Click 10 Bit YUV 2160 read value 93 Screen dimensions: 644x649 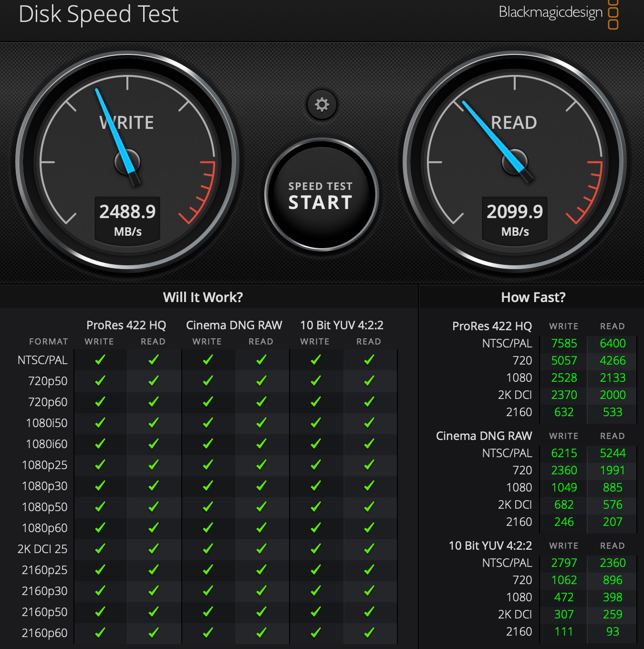[613, 632]
